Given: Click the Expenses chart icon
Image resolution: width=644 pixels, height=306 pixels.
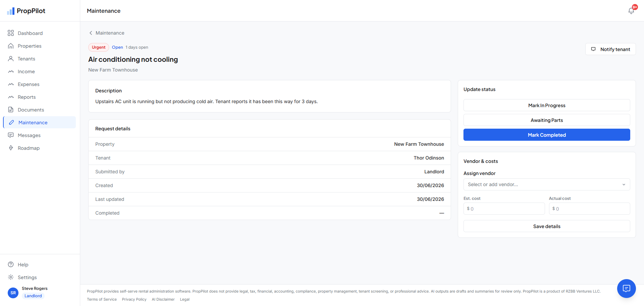Looking at the screenshot, I should tap(11, 84).
